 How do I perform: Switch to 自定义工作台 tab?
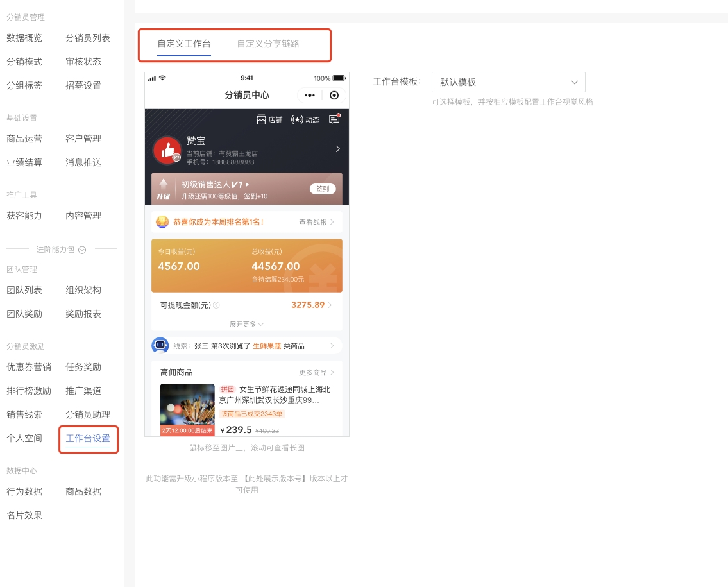[184, 44]
